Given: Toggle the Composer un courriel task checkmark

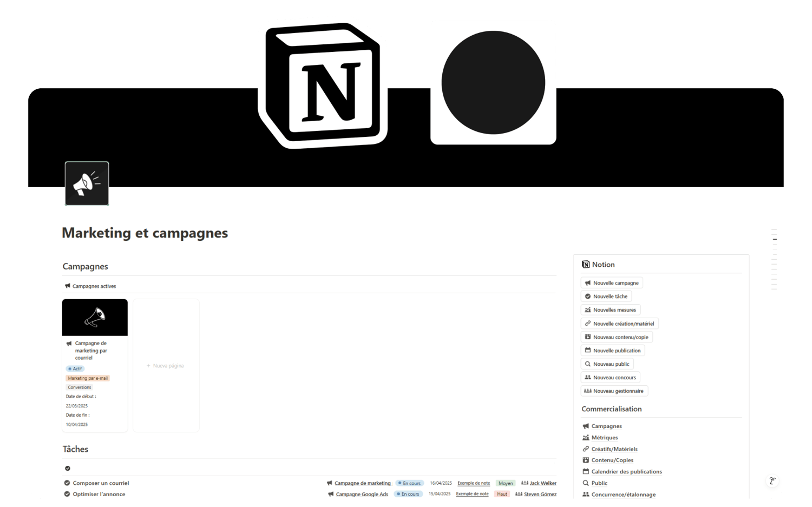Looking at the screenshot, I should click(x=67, y=483).
